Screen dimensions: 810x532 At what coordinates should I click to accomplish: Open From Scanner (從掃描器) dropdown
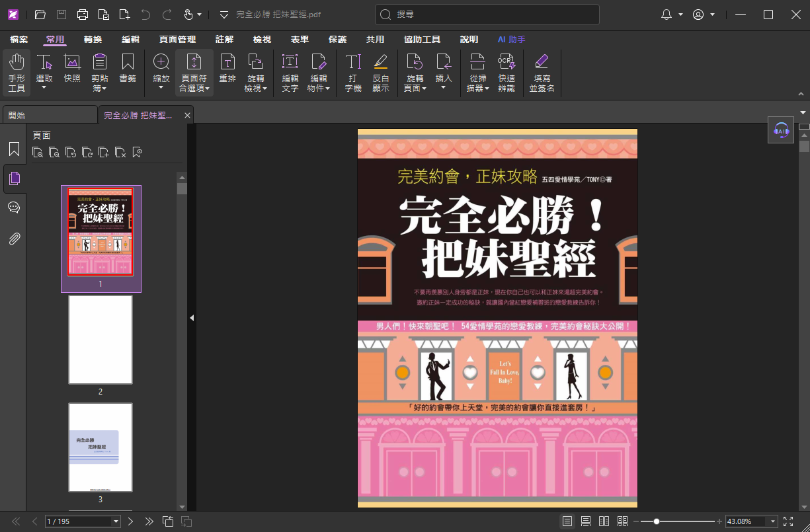click(478, 88)
